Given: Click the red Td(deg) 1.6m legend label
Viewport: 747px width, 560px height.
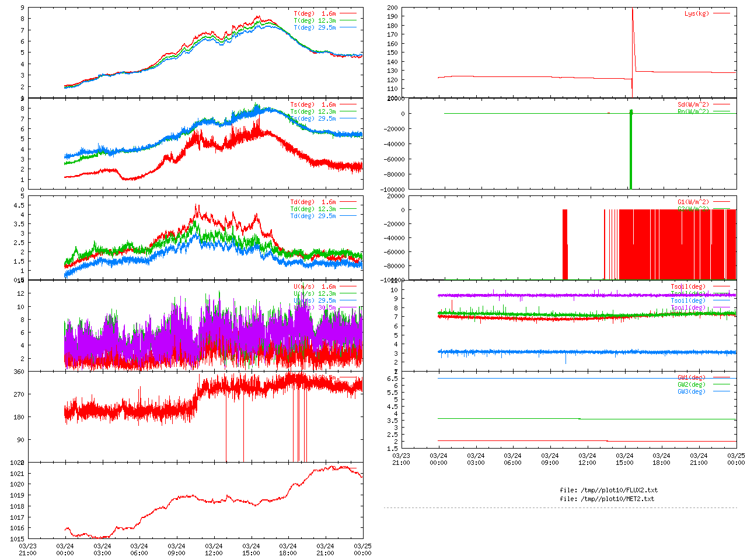Looking at the screenshot, I should pos(313,202).
